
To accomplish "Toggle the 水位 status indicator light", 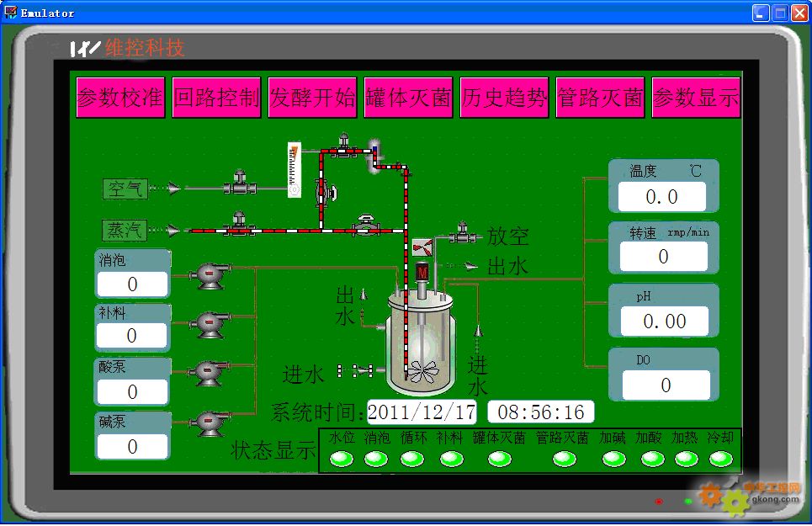I will (x=341, y=459).
